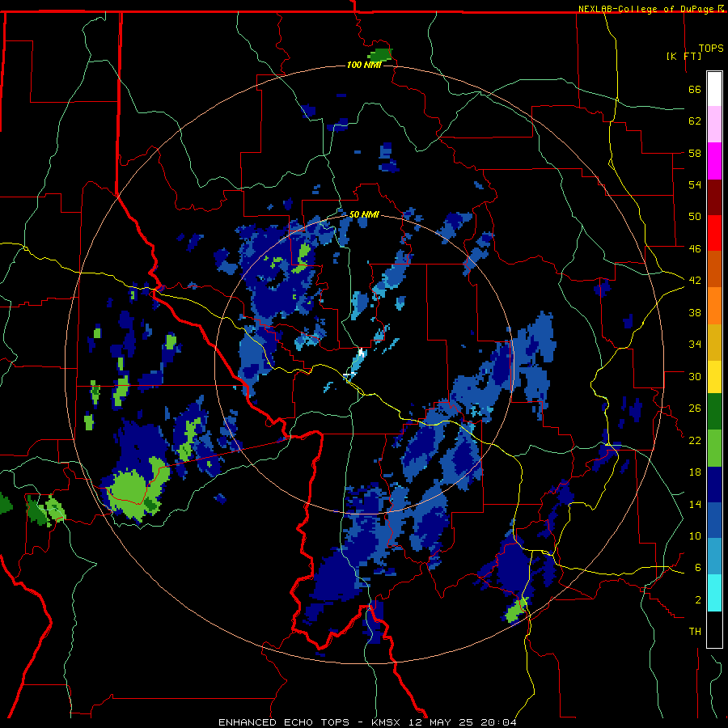Click the 22 legend value
The width and height of the screenshot is (728, 728).
pos(695,440)
